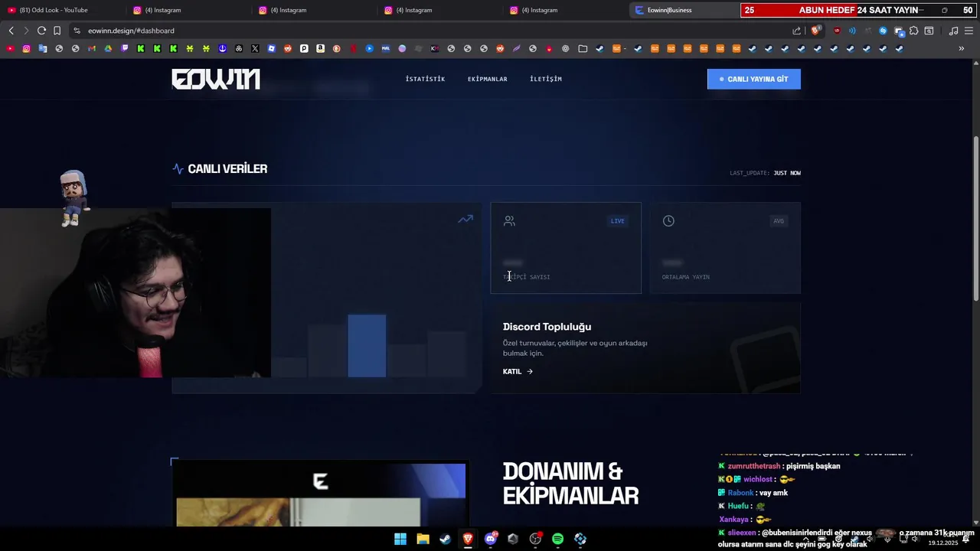Show hidden bookmarks with double chevron
This screenshot has height=551, width=980.
962,48
